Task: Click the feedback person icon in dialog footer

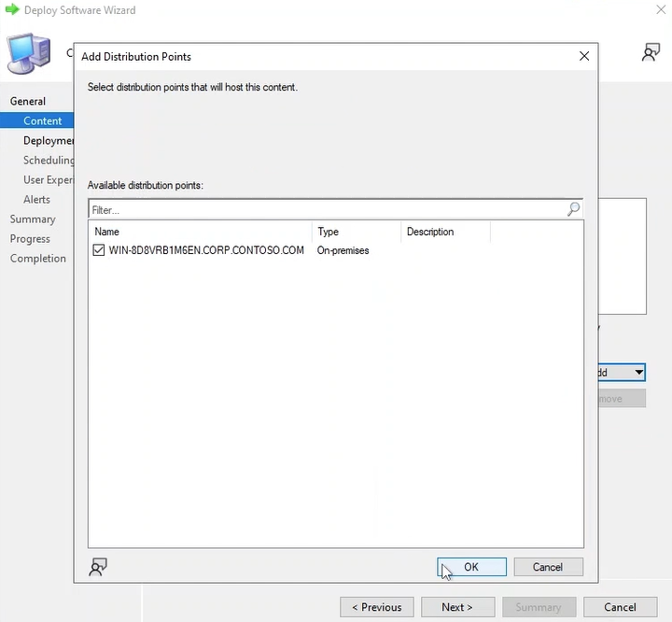Action: [x=98, y=567]
